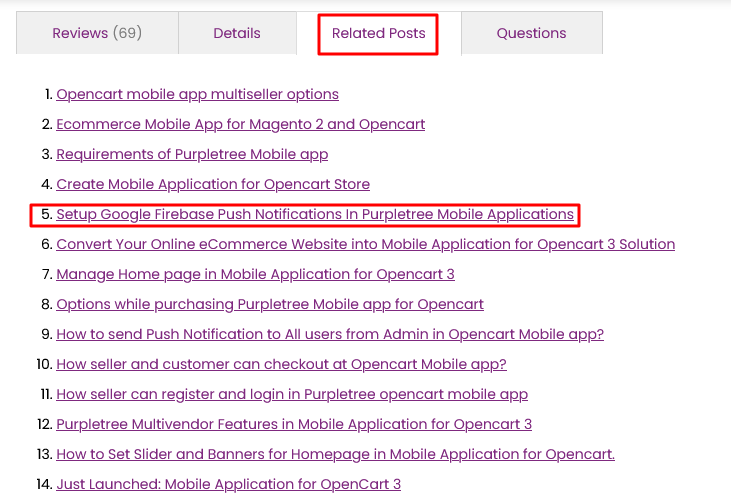This screenshot has width=731, height=501.
Task: Open 'How to Set Slider and Banners' post
Action: click(336, 454)
